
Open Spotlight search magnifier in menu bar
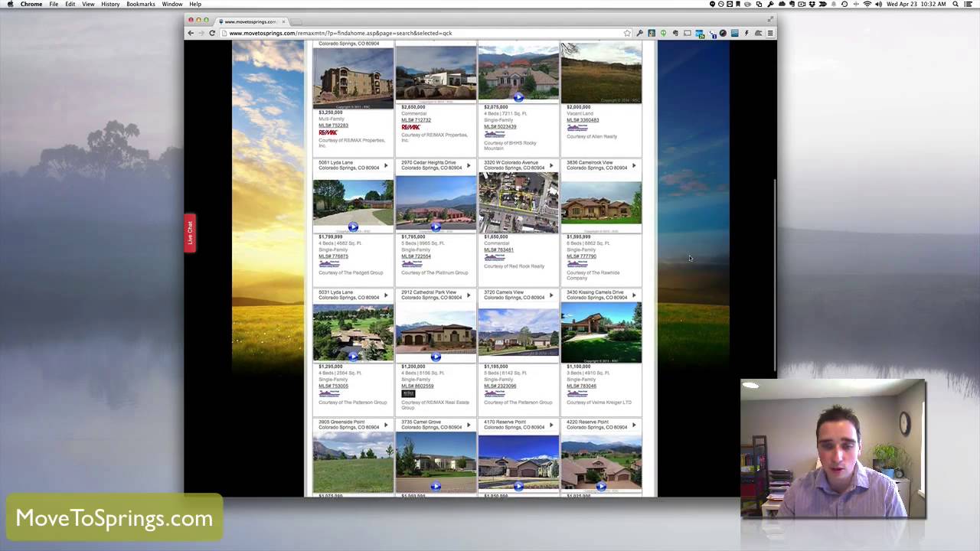pos(957,5)
